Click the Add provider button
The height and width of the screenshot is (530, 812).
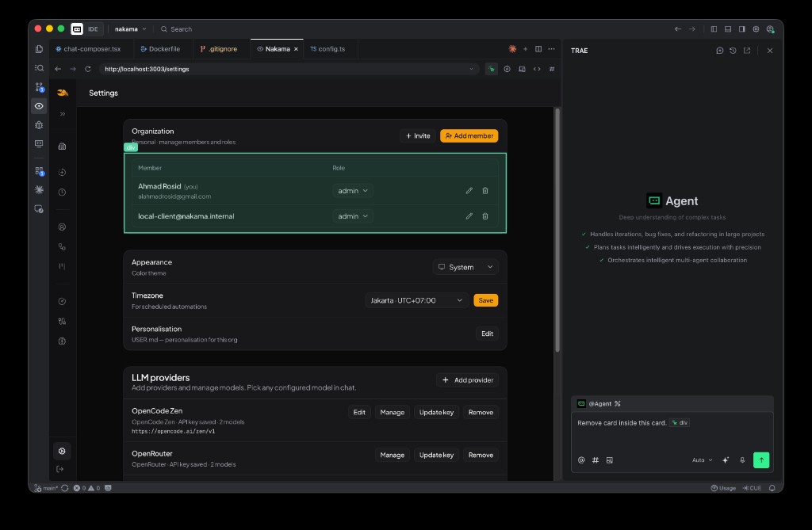click(x=468, y=380)
